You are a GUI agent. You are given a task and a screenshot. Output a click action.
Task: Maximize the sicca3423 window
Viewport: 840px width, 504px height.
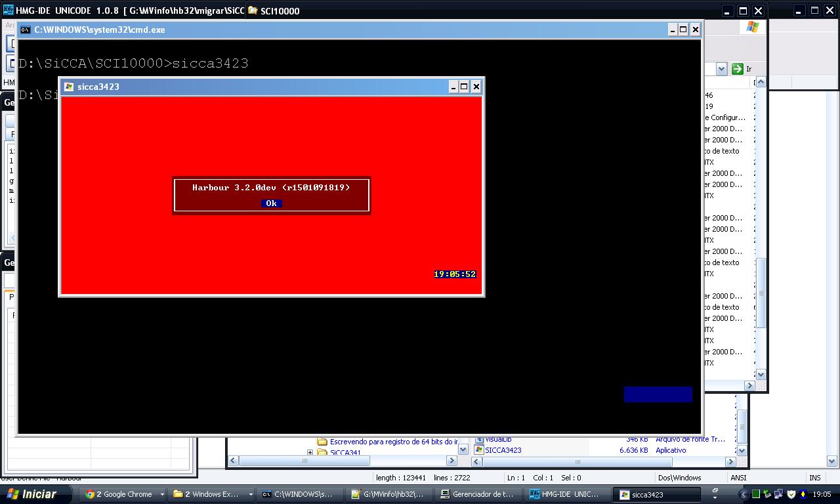click(x=464, y=87)
